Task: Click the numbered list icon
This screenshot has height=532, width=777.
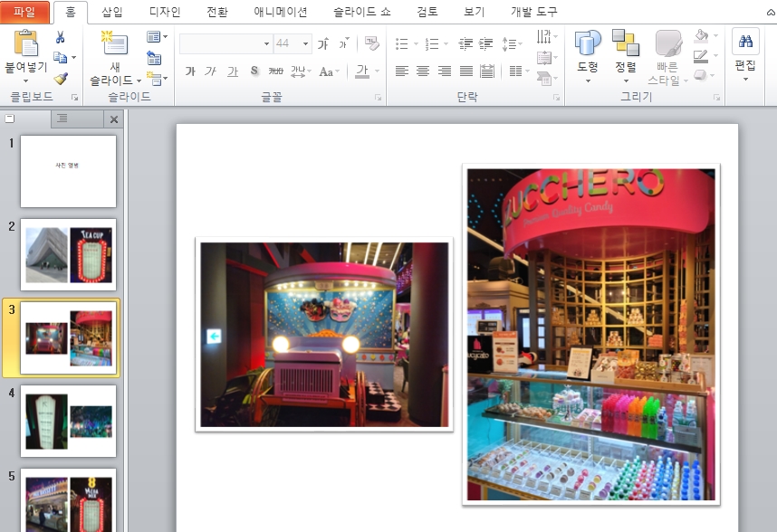Action: [432, 44]
